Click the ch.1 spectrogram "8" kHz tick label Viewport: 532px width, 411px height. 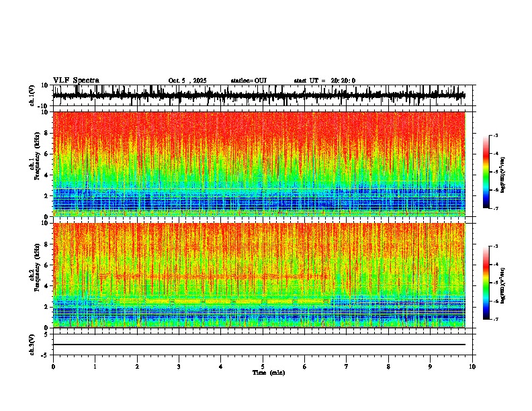pos(46,133)
